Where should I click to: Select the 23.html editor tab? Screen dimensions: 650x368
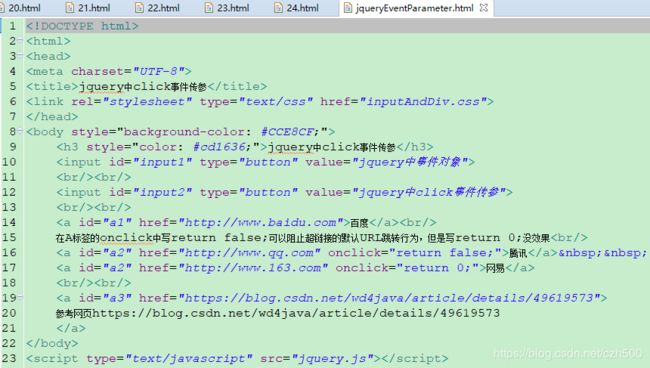(x=228, y=7)
